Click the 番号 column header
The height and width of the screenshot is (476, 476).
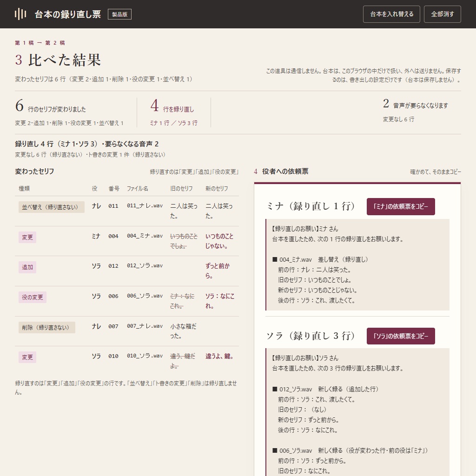[114, 189]
